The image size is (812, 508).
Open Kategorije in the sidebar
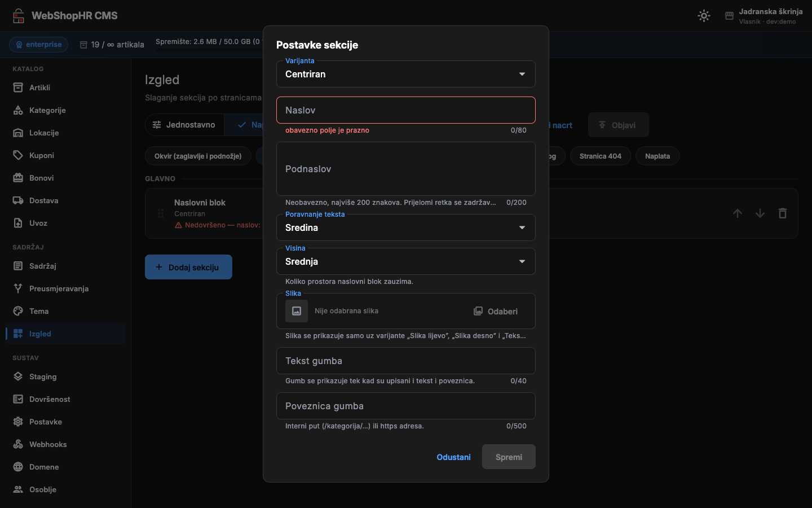tap(65, 110)
